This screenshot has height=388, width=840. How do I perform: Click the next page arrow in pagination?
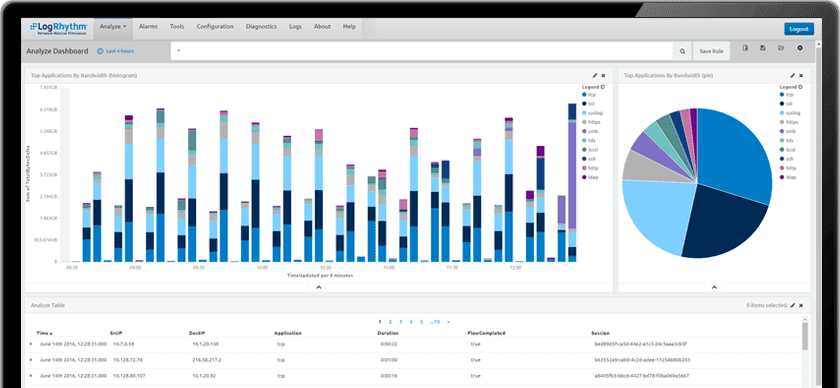pyautogui.click(x=448, y=322)
